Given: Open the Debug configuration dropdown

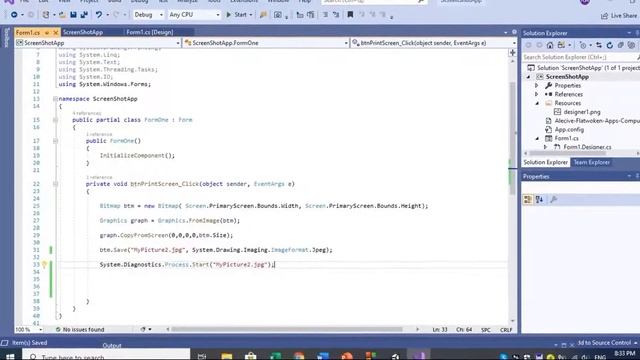Looking at the screenshot, I should coord(149,15).
